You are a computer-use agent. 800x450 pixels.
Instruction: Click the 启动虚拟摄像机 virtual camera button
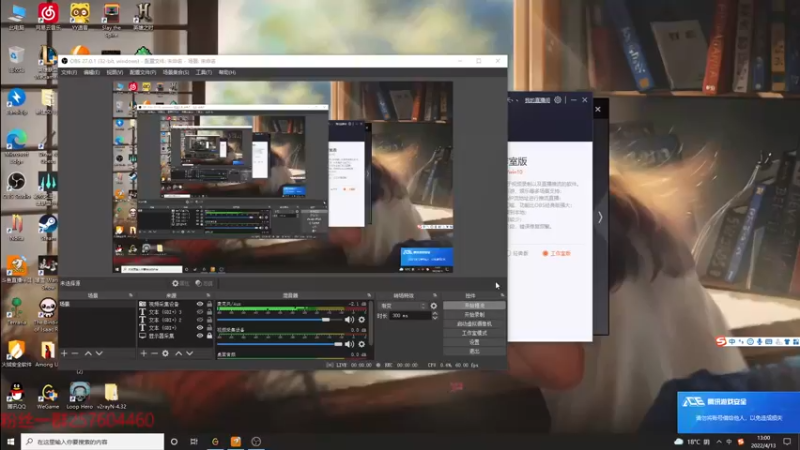[474, 324]
